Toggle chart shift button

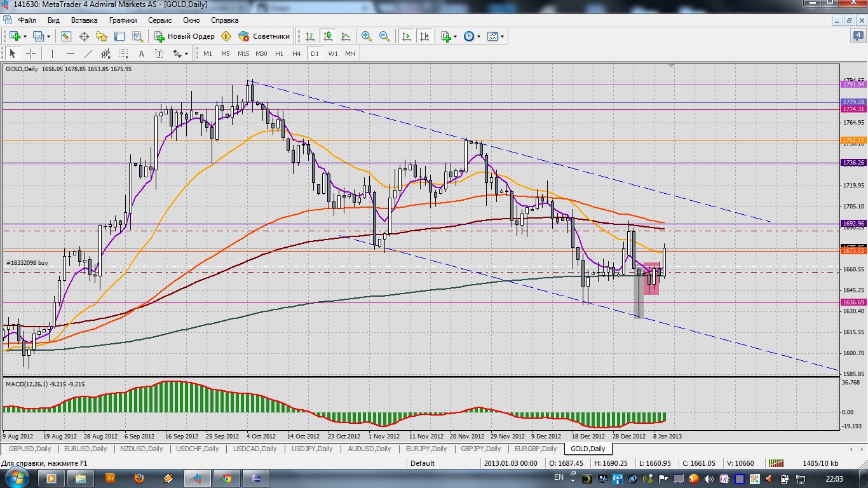[424, 36]
